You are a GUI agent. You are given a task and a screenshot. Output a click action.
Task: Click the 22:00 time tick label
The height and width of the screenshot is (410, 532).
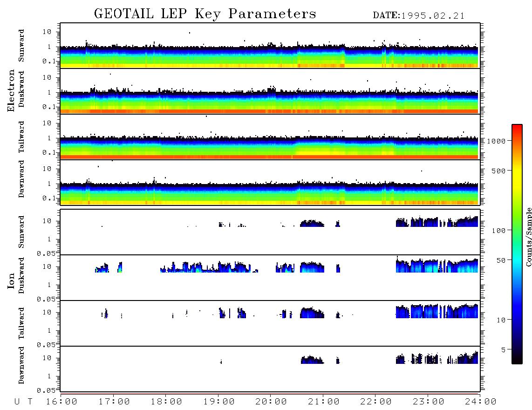pos(376,402)
